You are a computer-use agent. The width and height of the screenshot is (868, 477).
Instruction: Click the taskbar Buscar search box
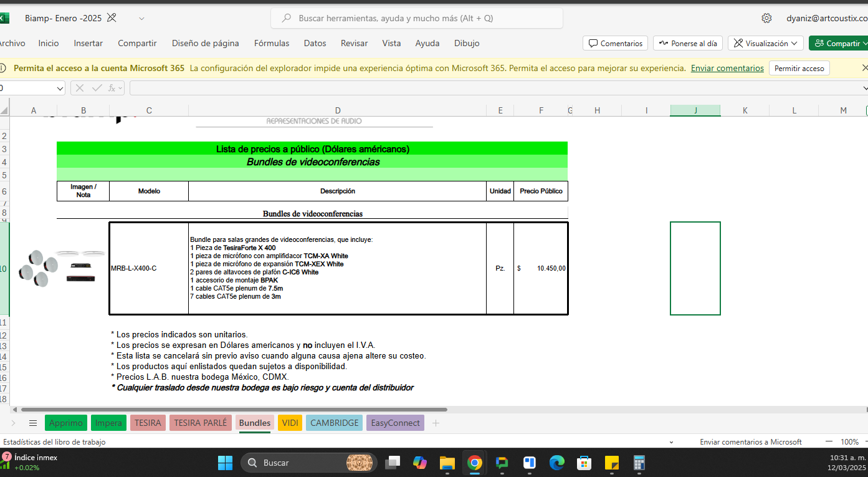coord(308,463)
